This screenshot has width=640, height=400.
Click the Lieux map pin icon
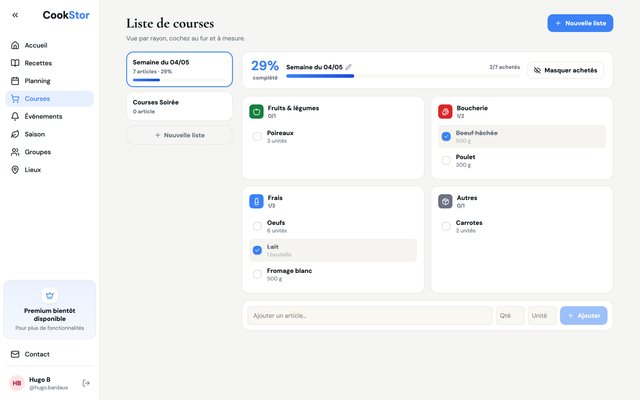pyautogui.click(x=15, y=170)
